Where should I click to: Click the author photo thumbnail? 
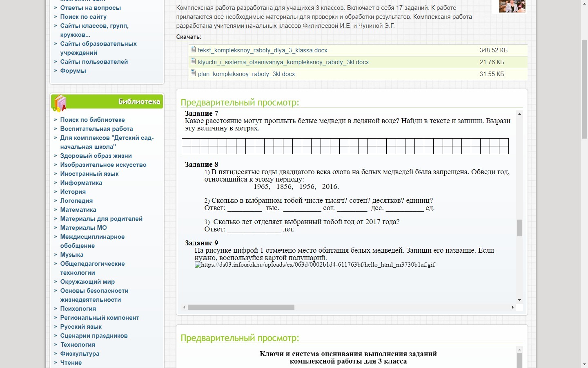[512, 6]
